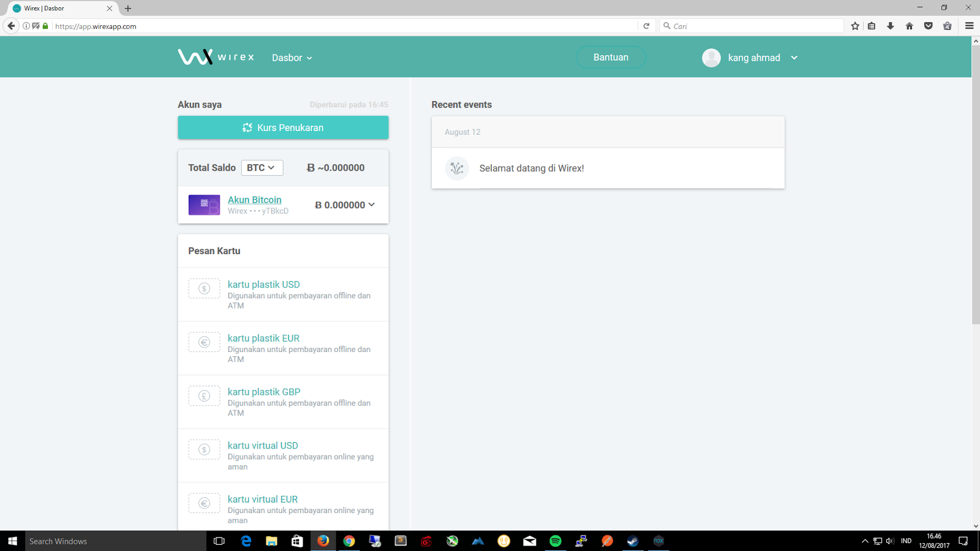Show hidden system tray icons
The height and width of the screenshot is (551, 980).
click(865, 541)
